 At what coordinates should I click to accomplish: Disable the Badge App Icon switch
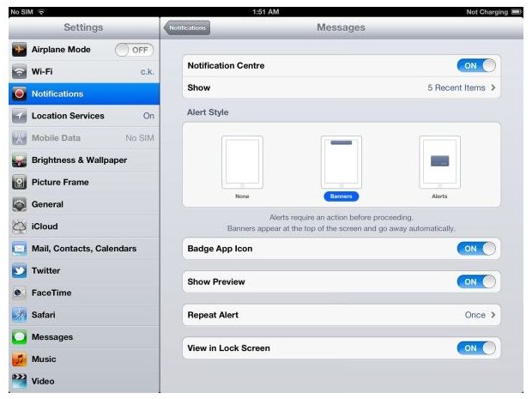click(476, 249)
